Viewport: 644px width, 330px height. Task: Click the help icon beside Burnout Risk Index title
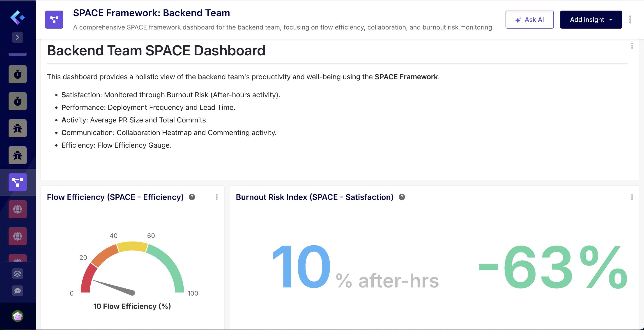pos(402,197)
